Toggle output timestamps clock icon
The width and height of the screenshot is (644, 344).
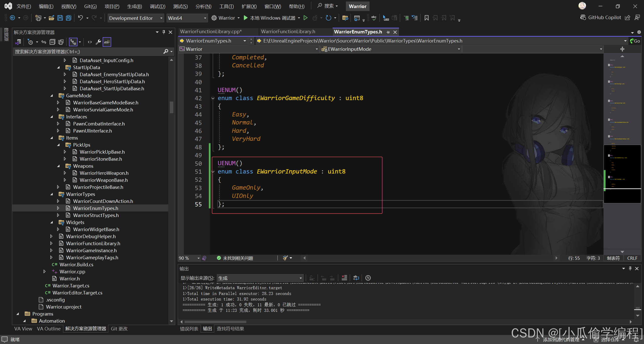click(368, 278)
